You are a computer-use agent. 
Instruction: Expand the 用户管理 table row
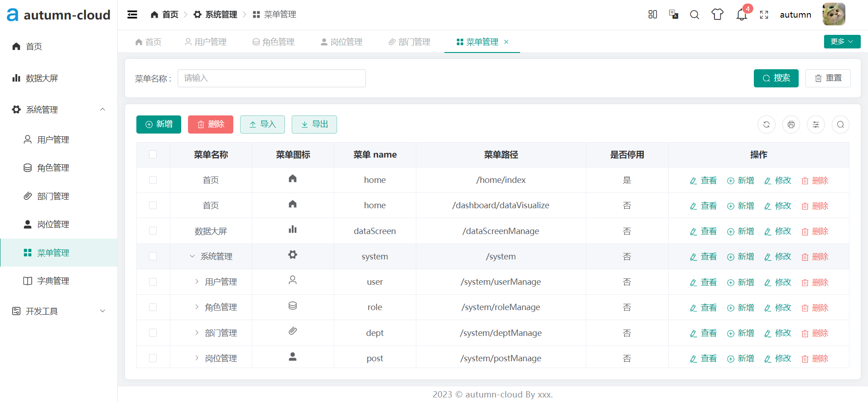(x=197, y=282)
